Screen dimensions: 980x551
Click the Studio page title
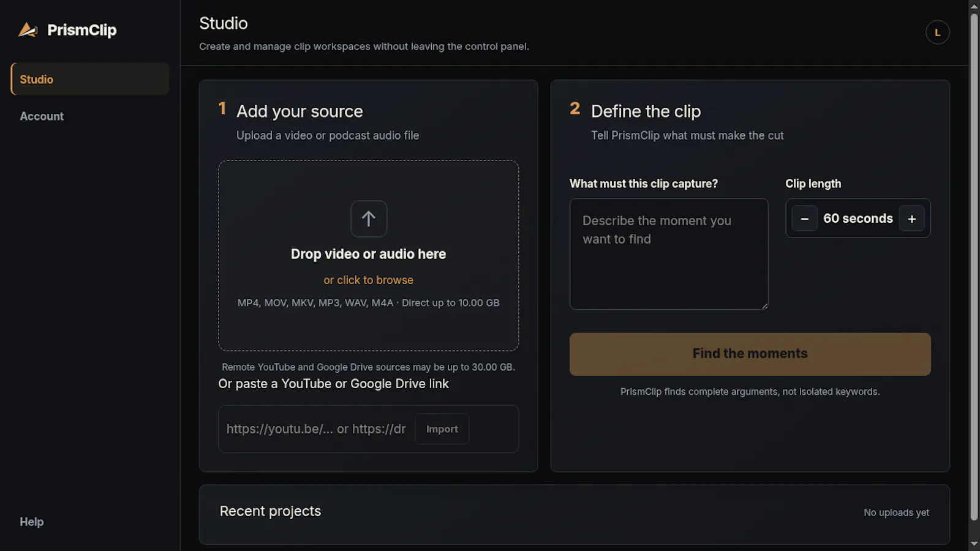(224, 23)
